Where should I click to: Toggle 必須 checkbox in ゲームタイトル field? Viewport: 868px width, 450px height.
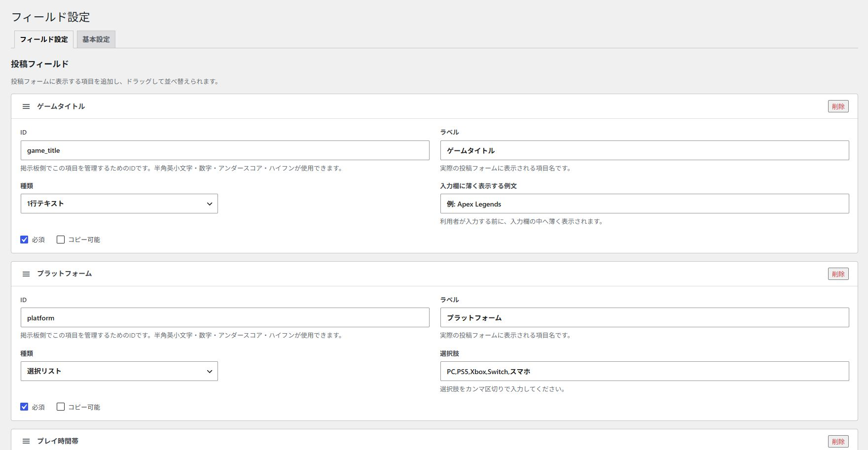(24, 240)
